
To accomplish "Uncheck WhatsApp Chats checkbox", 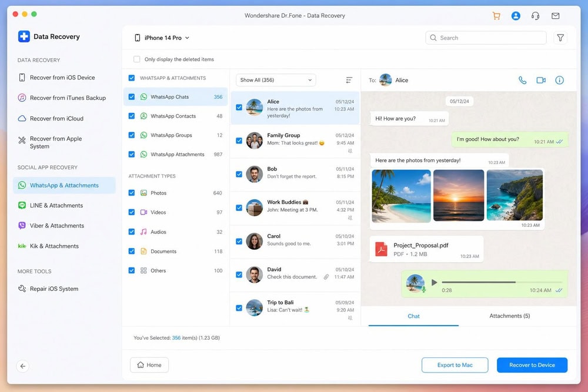I will pos(132,97).
